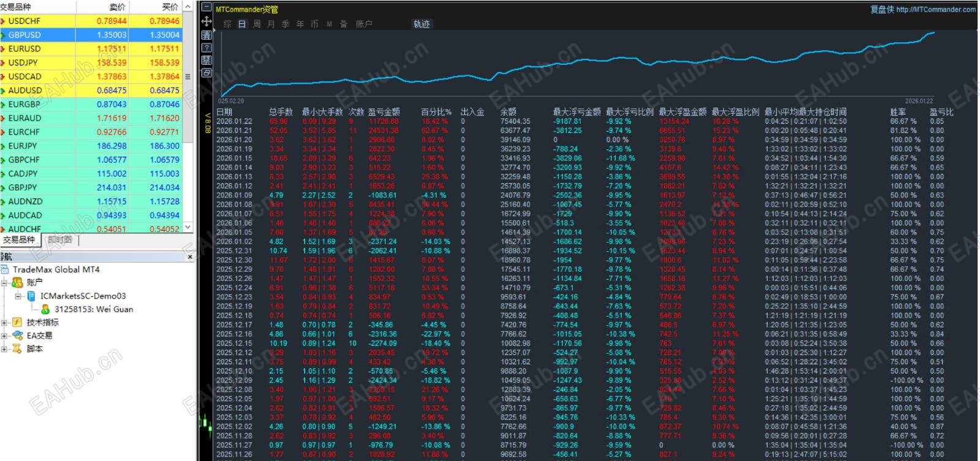980x461 pixels.
Task: Expand the 技术指标 tree node
Action: pyautogui.click(x=4, y=323)
